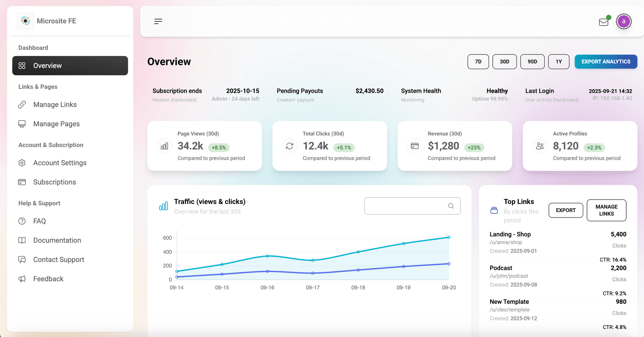Go to Account Settings page

60,163
